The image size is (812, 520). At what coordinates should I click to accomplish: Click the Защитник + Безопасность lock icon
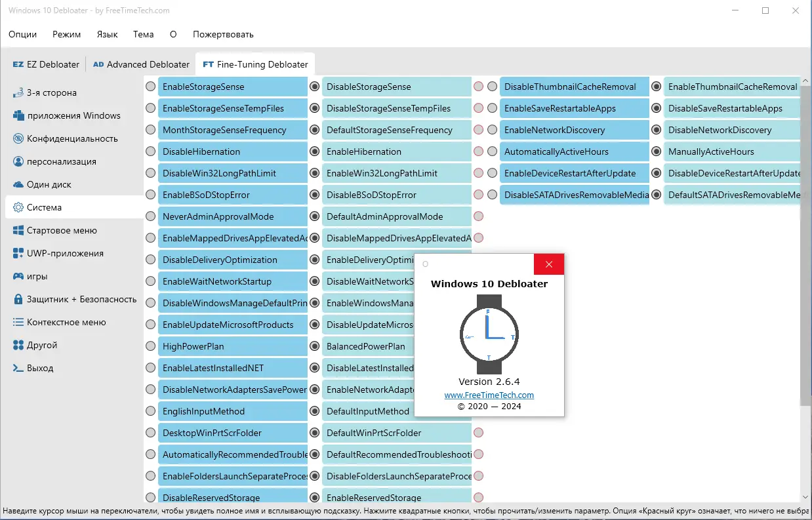click(x=18, y=299)
